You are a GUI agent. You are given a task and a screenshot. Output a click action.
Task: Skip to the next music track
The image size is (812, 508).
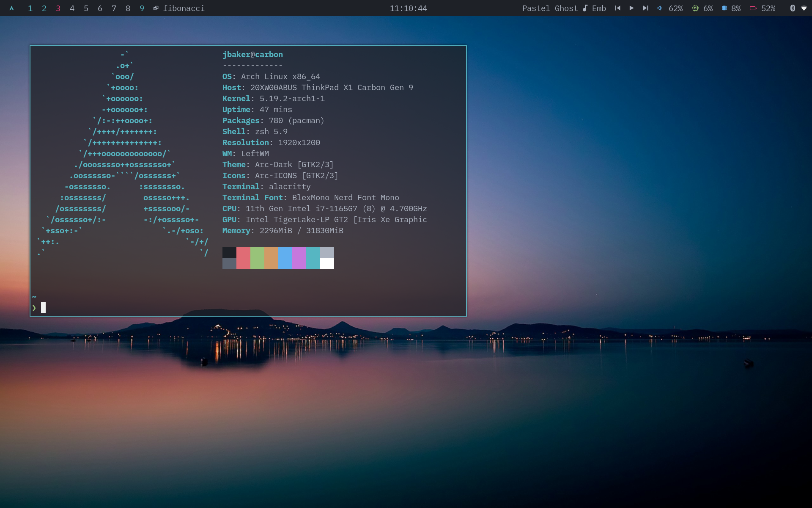pos(645,8)
